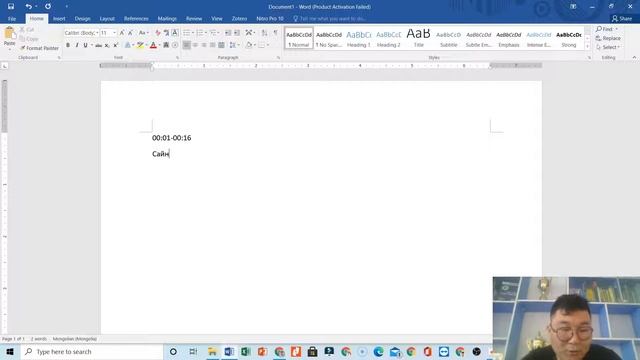Center align the text
The image size is (640, 360).
pos(195,45)
